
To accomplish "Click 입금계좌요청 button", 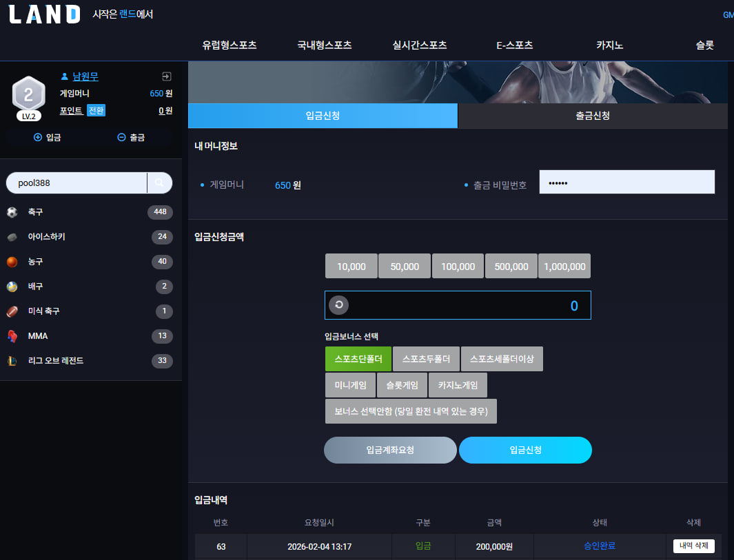I will coord(390,450).
